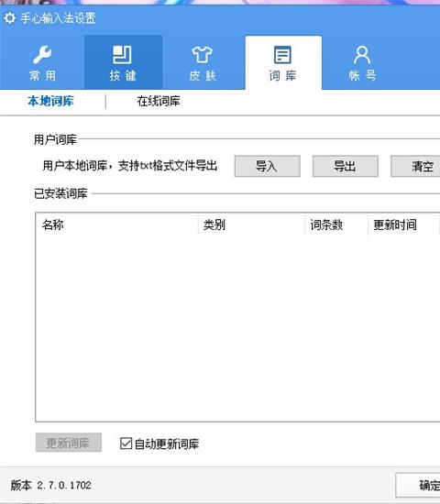The height and width of the screenshot is (504, 440).
Task: Click the 用户词库 section label
Action: pos(55,140)
